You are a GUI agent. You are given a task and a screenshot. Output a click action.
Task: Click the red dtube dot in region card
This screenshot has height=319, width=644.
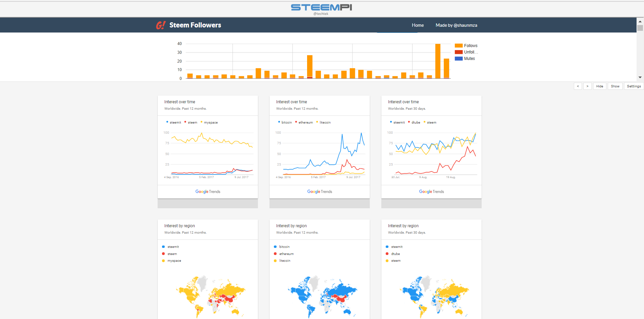point(387,254)
